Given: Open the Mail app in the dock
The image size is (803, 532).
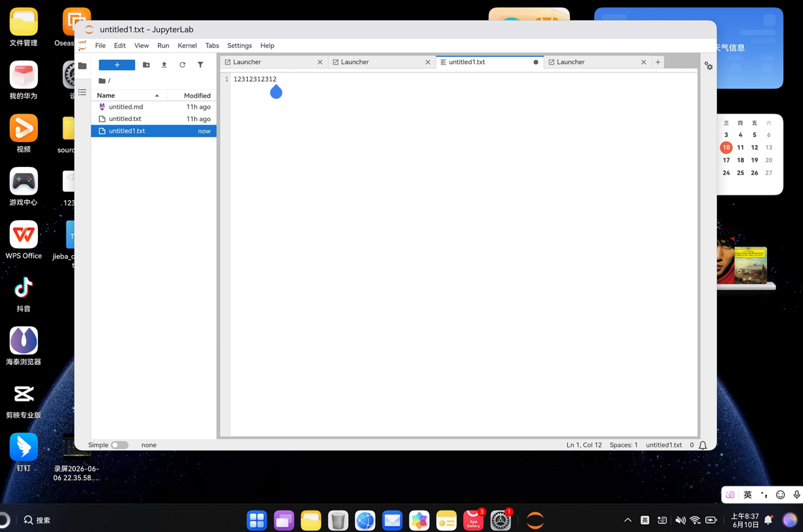Looking at the screenshot, I should tap(392, 520).
